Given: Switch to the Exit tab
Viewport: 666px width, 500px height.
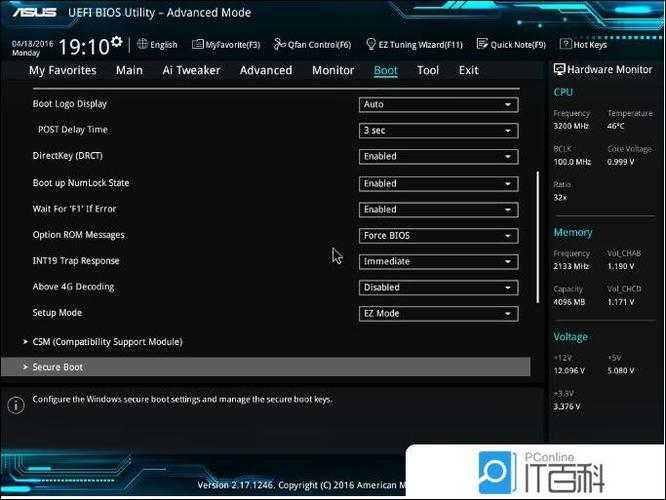Looking at the screenshot, I should [468, 70].
